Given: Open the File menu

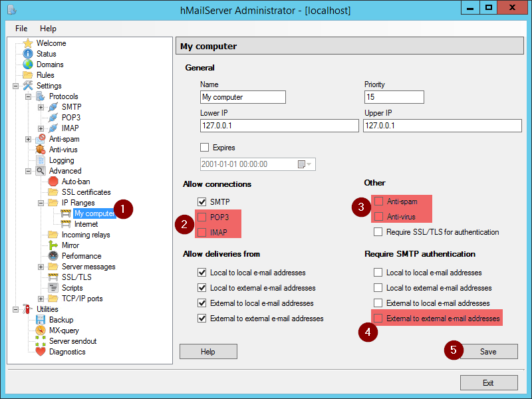Looking at the screenshot, I should (21, 29).
